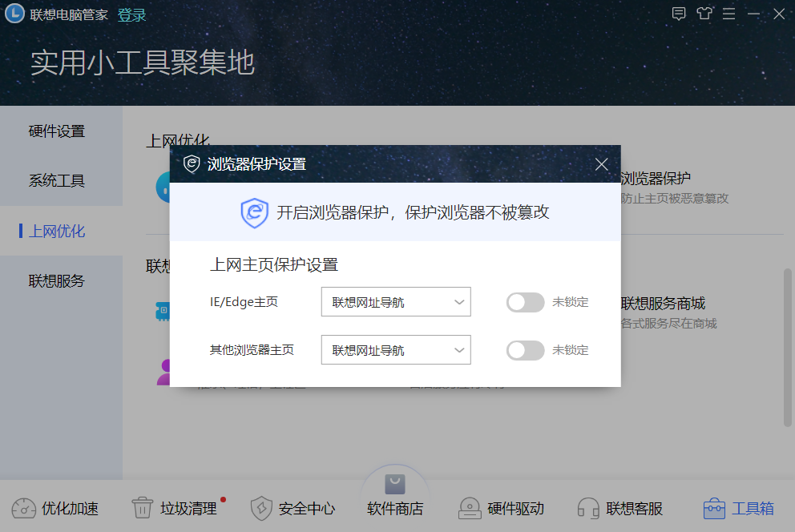Click 硬件驱动 label in bottom bar
The width and height of the screenshot is (795, 532).
point(515,509)
